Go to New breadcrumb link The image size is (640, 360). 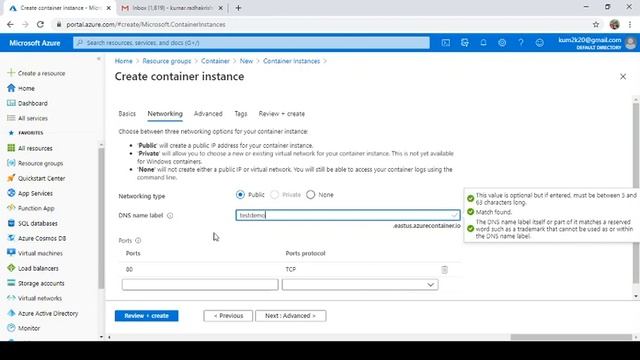(x=246, y=61)
